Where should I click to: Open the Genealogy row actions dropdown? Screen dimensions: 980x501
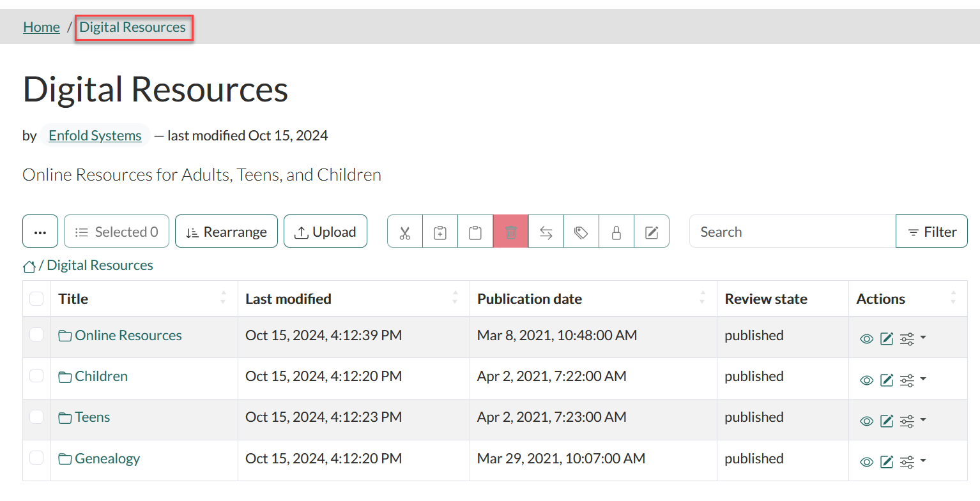click(x=913, y=461)
